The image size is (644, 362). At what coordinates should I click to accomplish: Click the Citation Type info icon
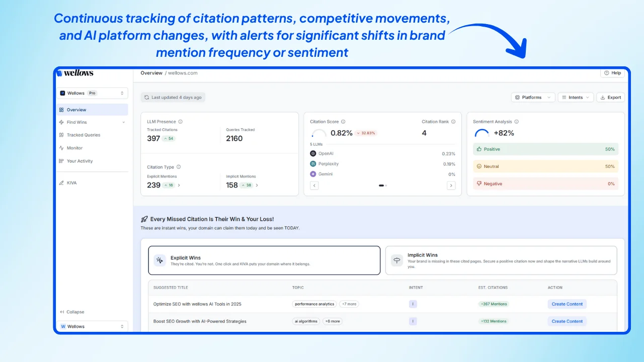(x=179, y=167)
